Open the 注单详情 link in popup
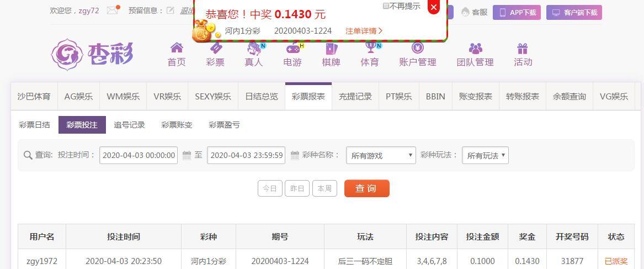Viewport: 644px width, 269px height. coord(364,31)
